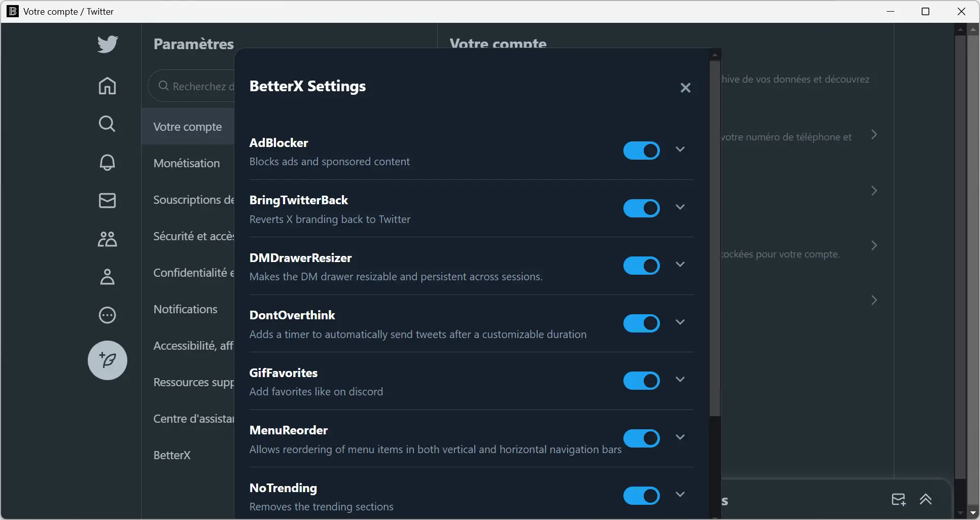Toggle the NoTrending switch

click(641, 496)
